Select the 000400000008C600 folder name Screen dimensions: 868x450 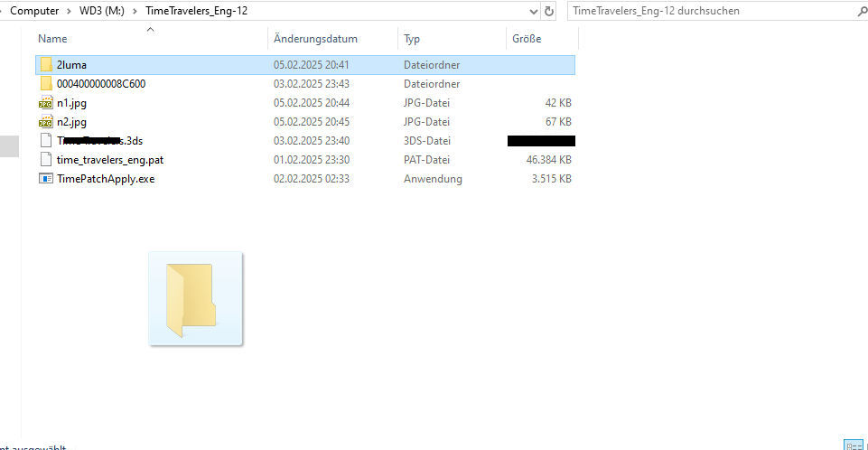[101, 83]
